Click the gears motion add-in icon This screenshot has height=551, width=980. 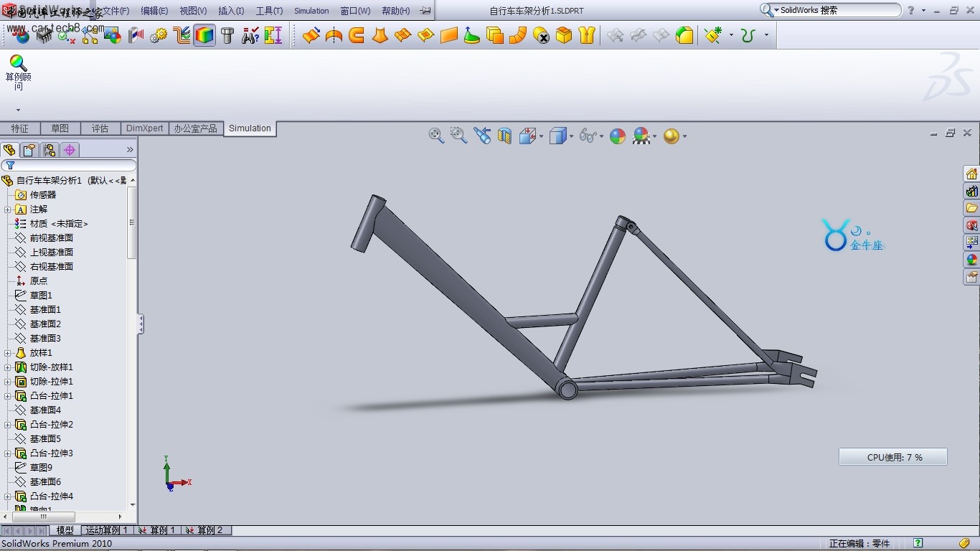[x=159, y=35]
